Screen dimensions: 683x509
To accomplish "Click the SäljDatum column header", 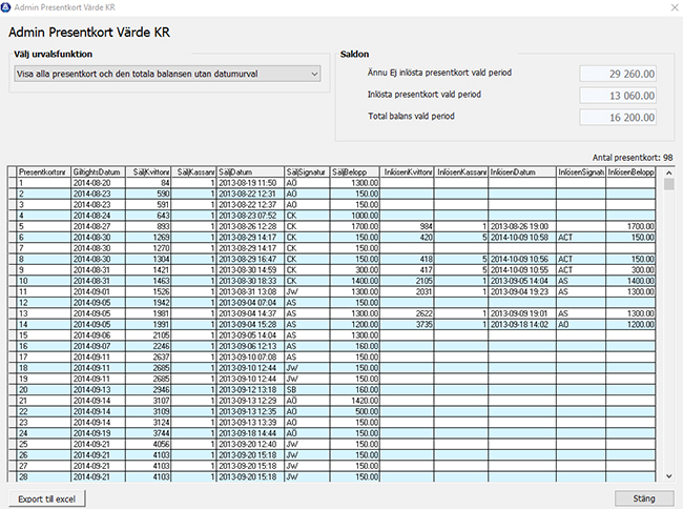I will coord(251,172).
